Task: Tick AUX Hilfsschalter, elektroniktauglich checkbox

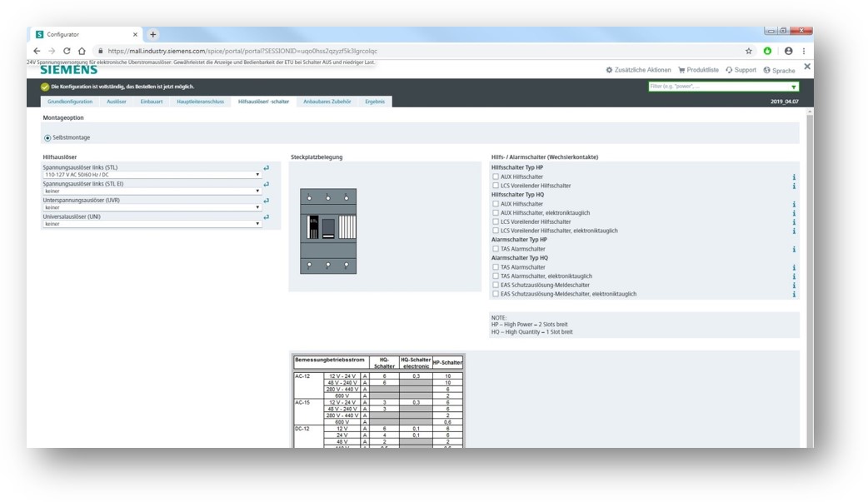Action: click(496, 213)
